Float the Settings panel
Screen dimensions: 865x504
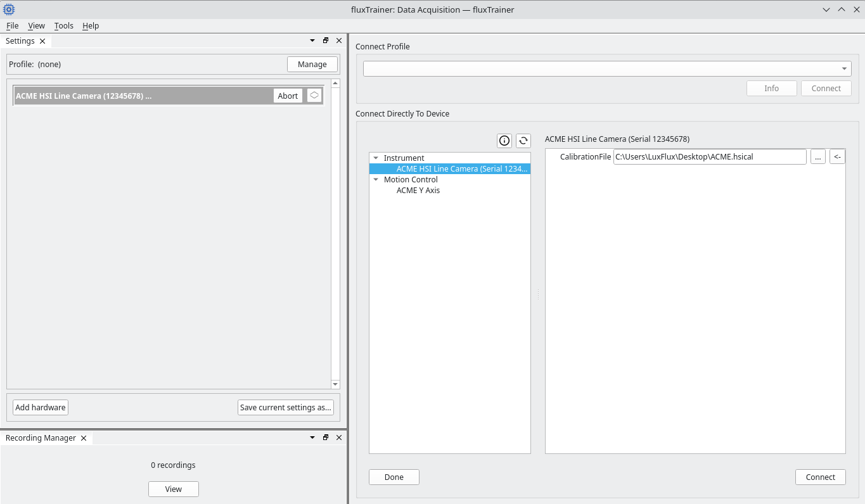point(326,41)
